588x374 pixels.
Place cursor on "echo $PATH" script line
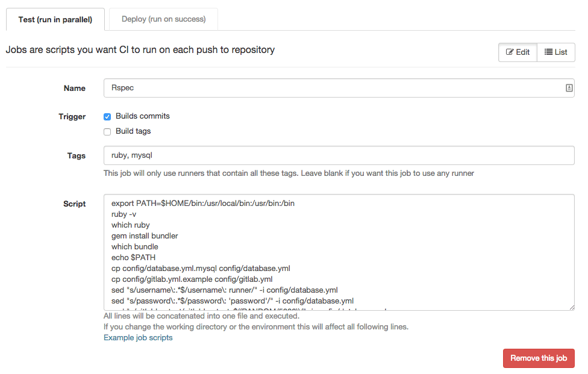(x=133, y=258)
